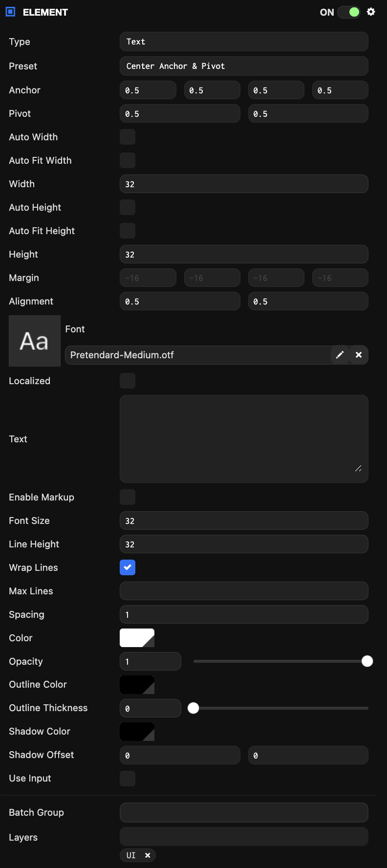The height and width of the screenshot is (868, 387).
Task: Open the Type dropdown showing Text
Action: click(244, 42)
